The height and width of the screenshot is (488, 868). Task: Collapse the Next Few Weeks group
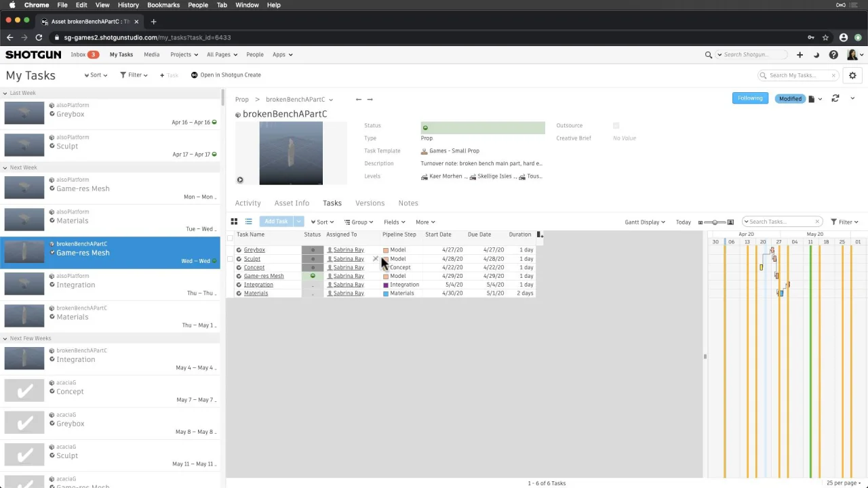tap(5, 338)
